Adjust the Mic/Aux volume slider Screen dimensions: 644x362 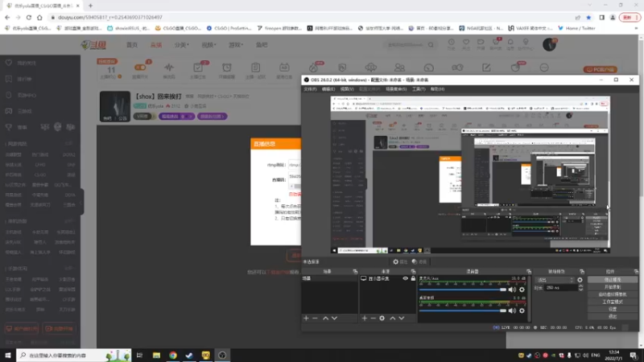(462, 290)
